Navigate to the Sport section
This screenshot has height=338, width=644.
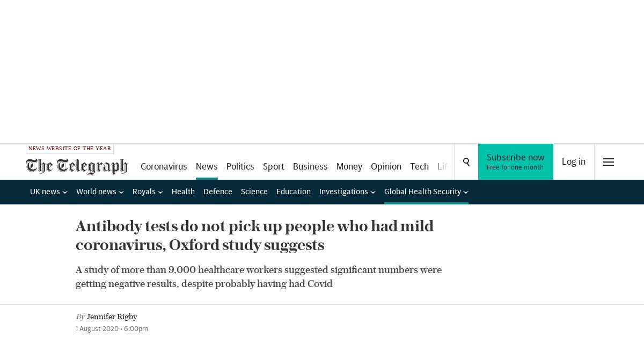pyautogui.click(x=273, y=166)
